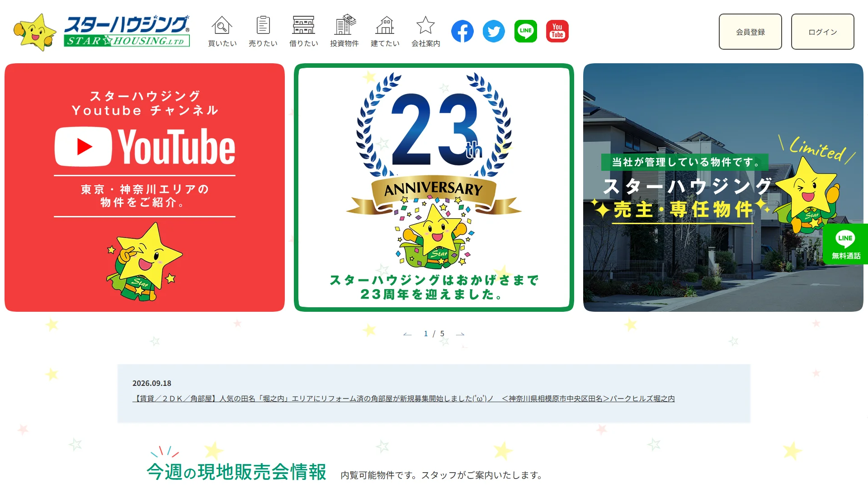Open the red YouTube icon in header

pos(557,31)
